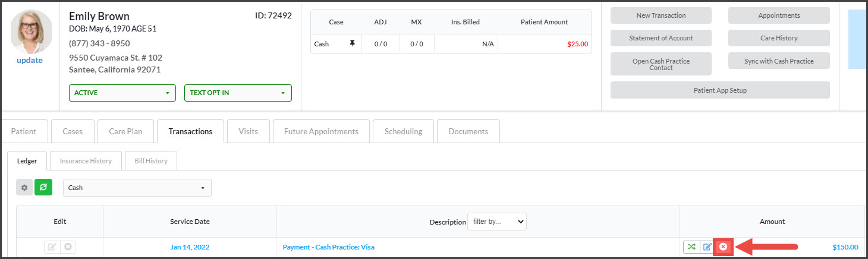868x259 pixels.
Task: Expand the Cash case selector dropdown
Action: (137, 188)
